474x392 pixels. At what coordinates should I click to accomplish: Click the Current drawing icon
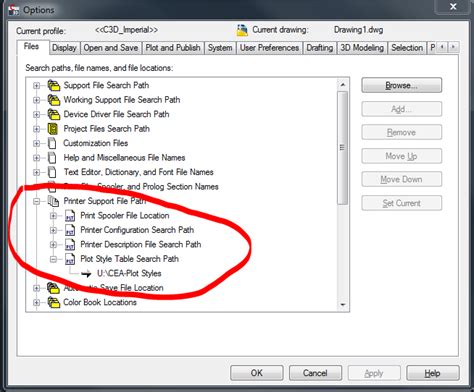pyautogui.click(x=242, y=30)
